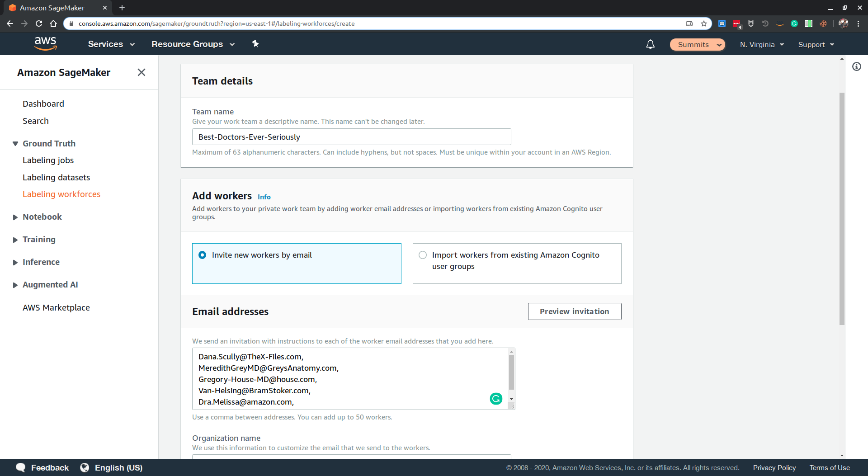Open the info panel circle icon
Viewport: 868px width, 476px height.
[x=857, y=66]
